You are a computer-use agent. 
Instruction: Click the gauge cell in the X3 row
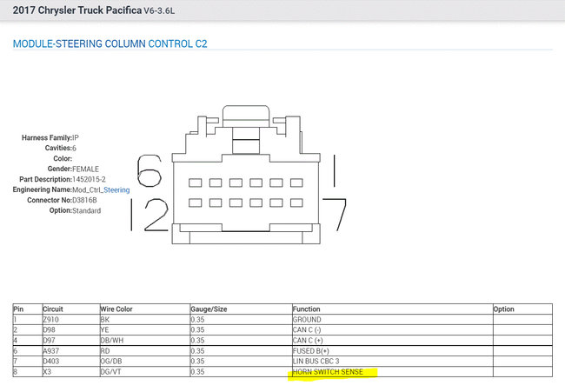click(x=241, y=372)
